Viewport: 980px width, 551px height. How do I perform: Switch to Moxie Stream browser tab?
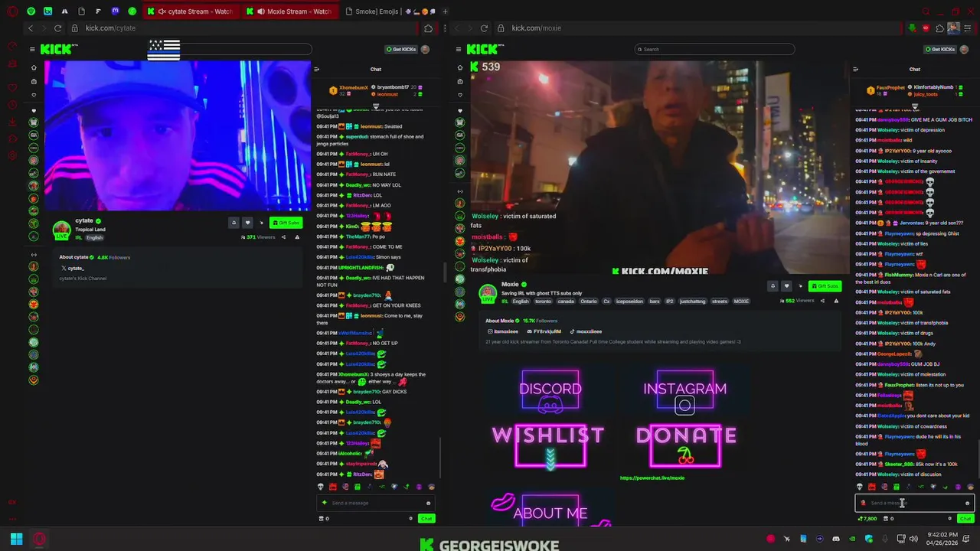click(x=290, y=11)
